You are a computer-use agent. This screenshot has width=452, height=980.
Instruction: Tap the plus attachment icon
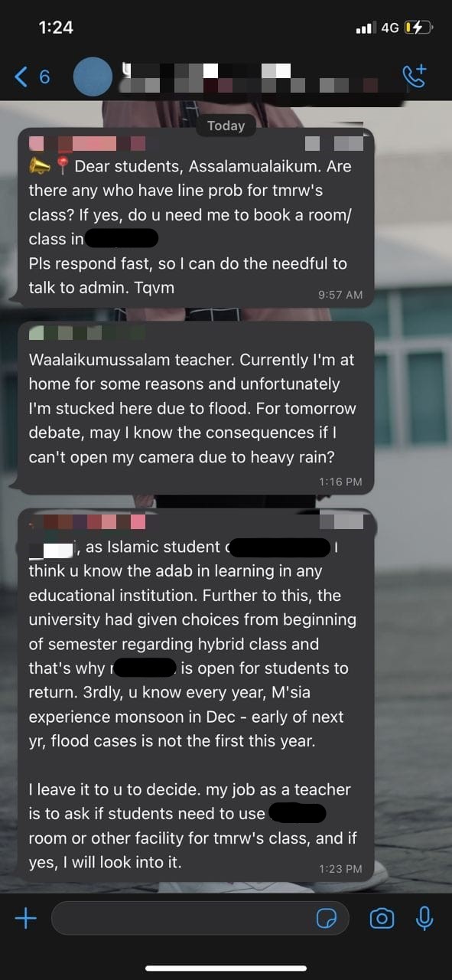25,918
